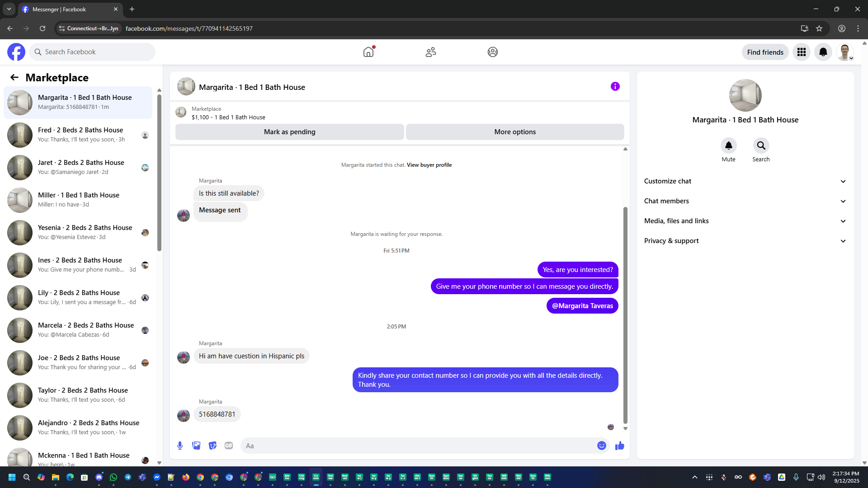Image resolution: width=868 pixels, height=488 pixels.
Task: Open the Facebook apps grid menu
Action: coord(801,52)
